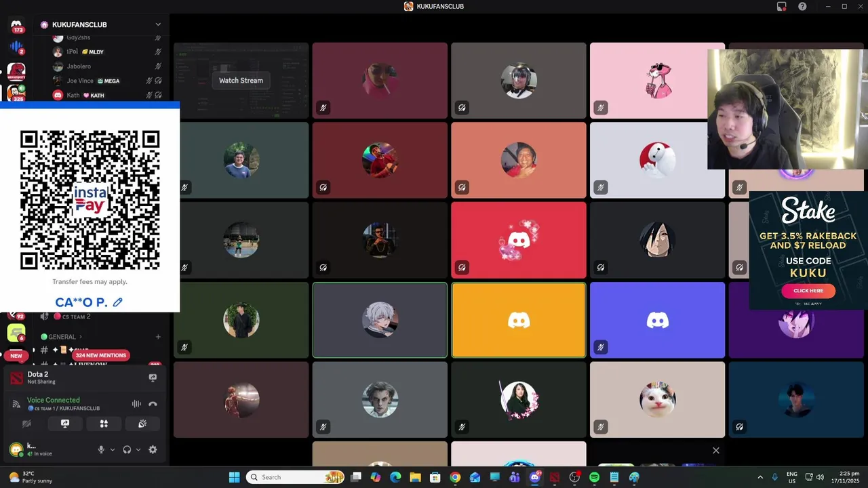
Task: Open the KUKUFANSCLUB server dropdown menu
Action: coord(158,24)
